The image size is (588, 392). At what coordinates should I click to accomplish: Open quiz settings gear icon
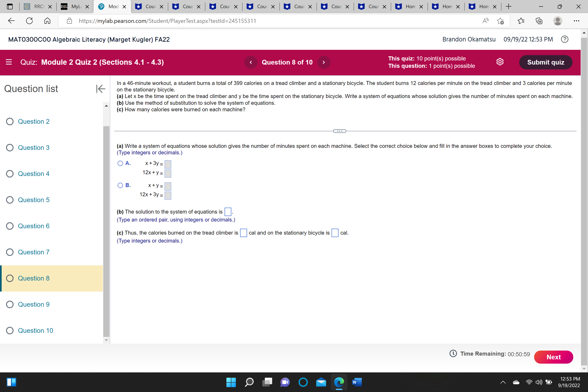[x=500, y=62]
